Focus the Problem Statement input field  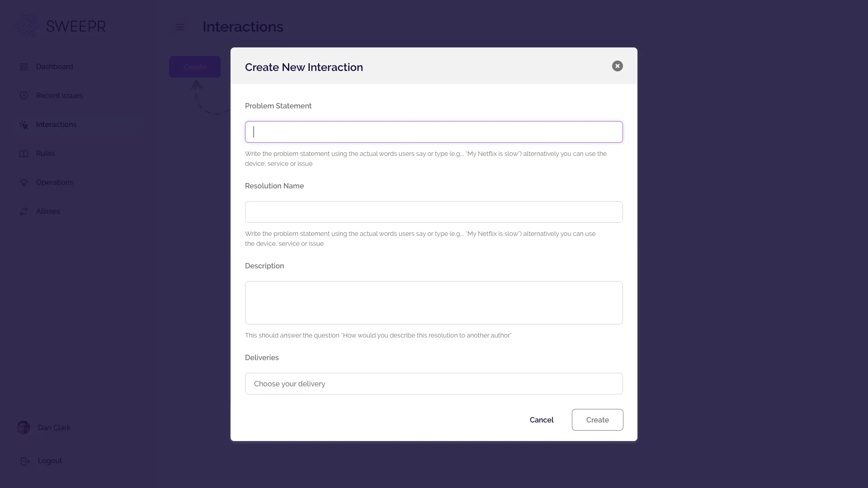434,132
